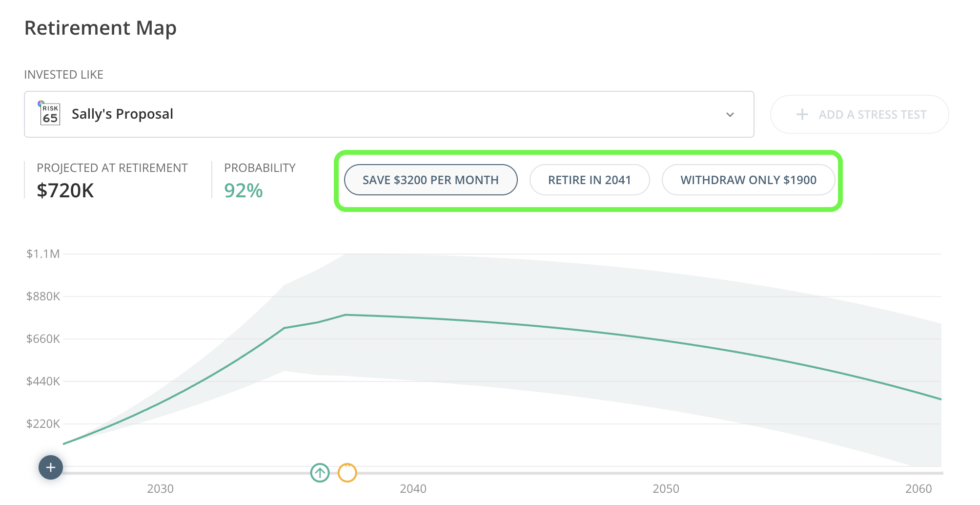This screenshot has width=980, height=505.
Task: Click the plus icon in Add a Stress Test
Action: tap(802, 115)
